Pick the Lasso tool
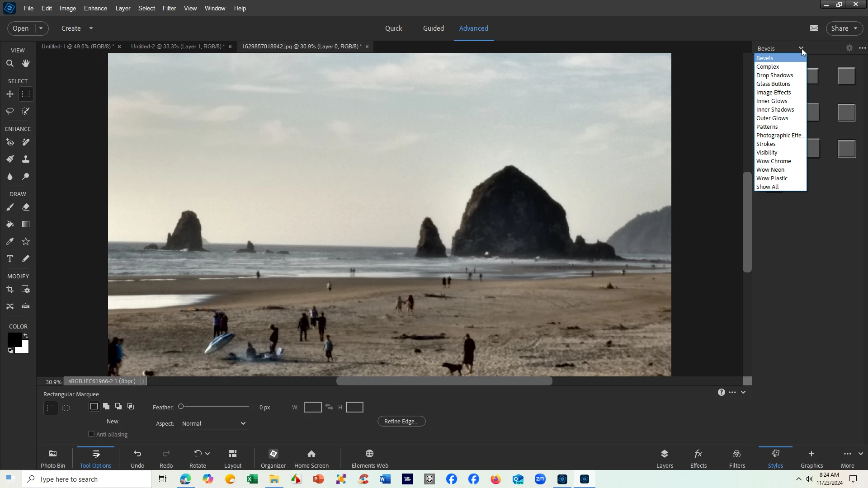This screenshot has height=488, width=868. 9,111
